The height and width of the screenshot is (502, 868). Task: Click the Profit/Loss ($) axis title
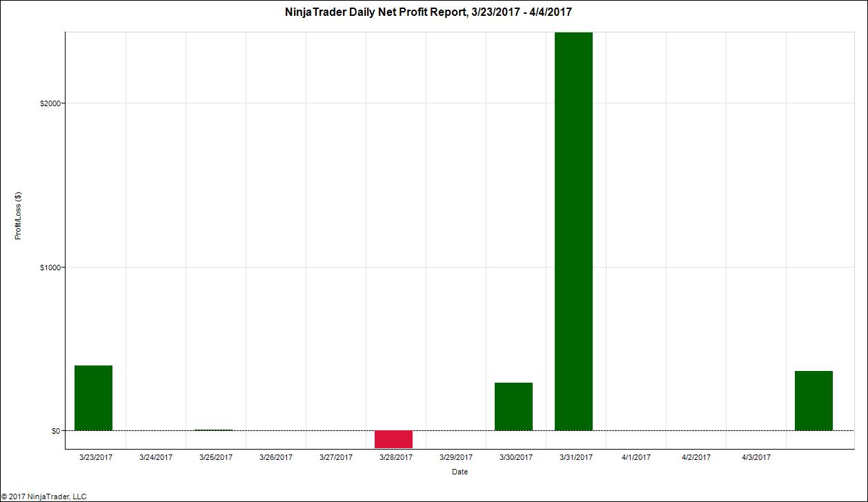tap(19, 214)
